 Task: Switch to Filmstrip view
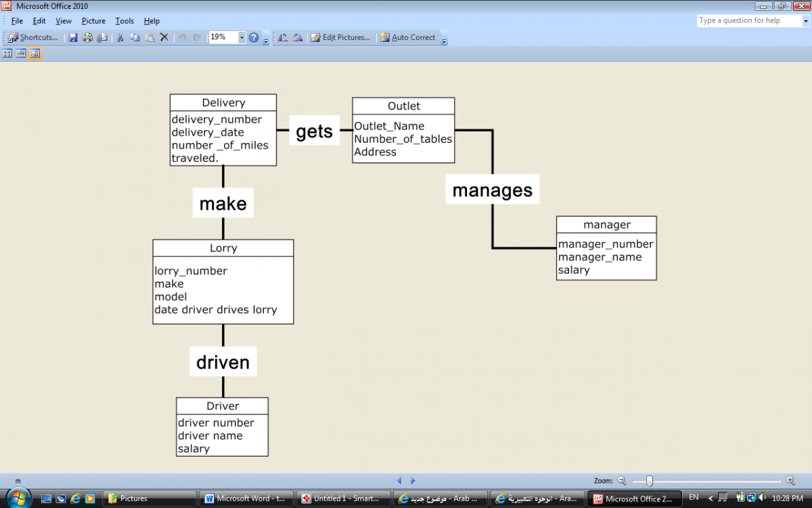21,54
